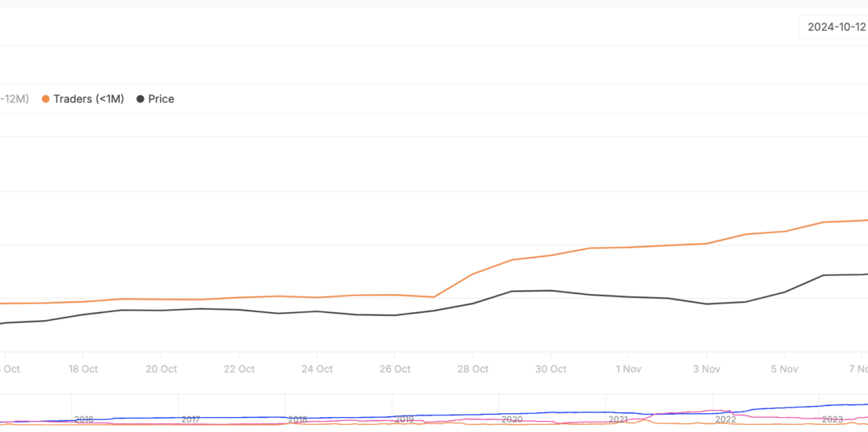Click the orange Traders legend dot
The width and height of the screenshot is (868, 432).
(x=46, y=99)
